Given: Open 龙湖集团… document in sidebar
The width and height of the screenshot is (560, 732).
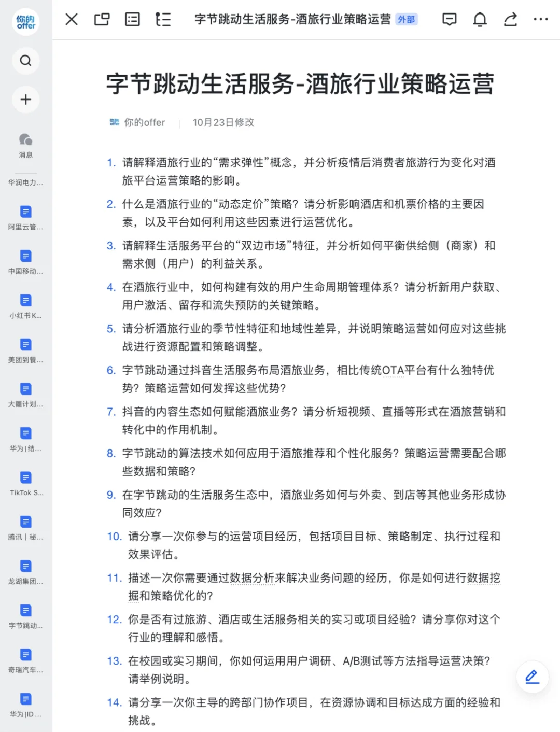Looking at the screenshot, I should point(26,572).
